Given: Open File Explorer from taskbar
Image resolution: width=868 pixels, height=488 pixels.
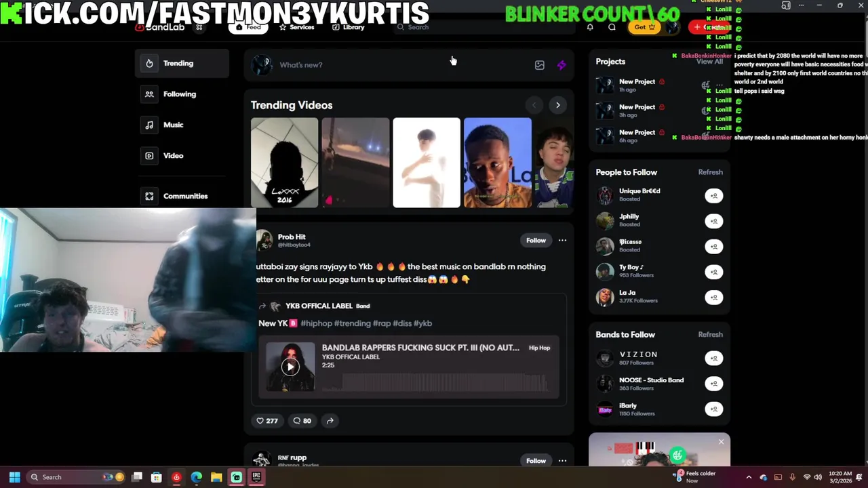Looking at the screenshot, I should click(x=216, y=477).
